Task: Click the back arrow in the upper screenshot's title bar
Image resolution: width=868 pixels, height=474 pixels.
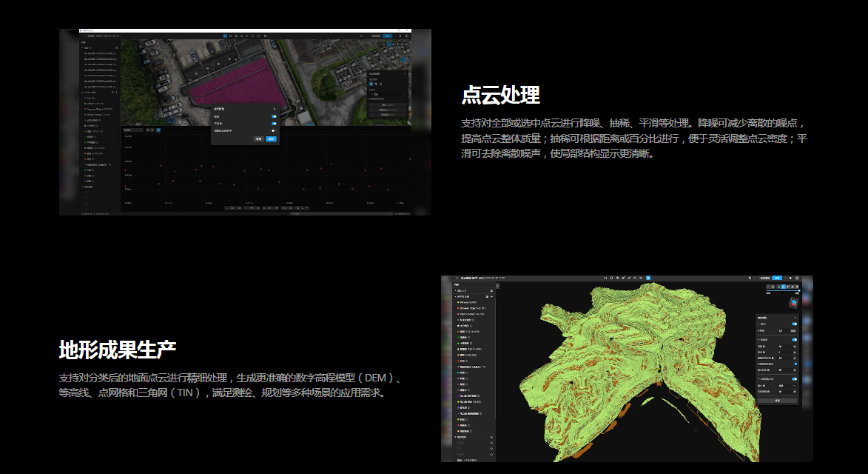Action: [84, 36]
